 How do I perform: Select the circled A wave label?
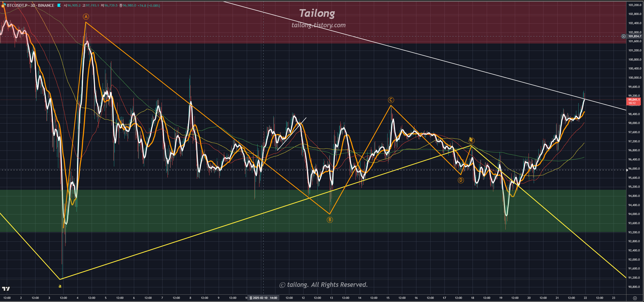(86, 17)
